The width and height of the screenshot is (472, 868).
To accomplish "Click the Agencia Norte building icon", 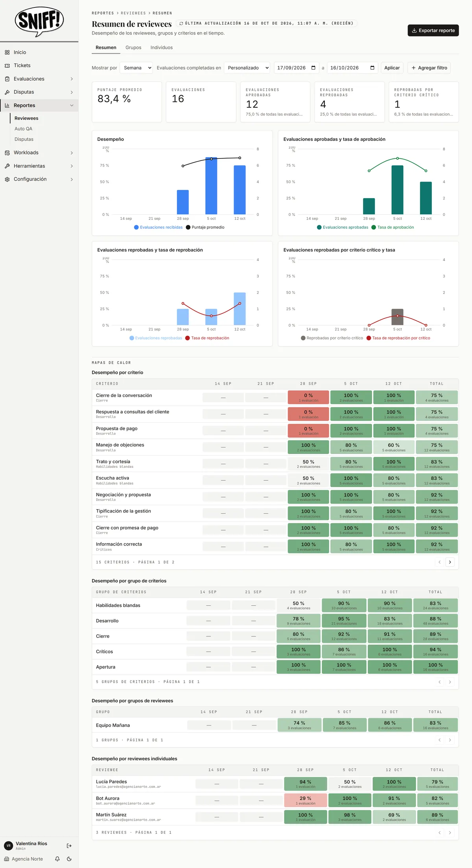I will coord(7,859).
